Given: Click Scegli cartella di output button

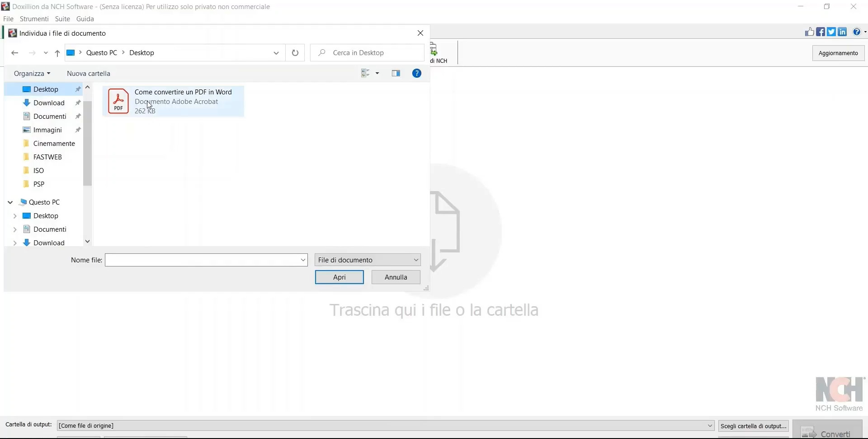Looking at the screenshot, I should pos(753,426).
